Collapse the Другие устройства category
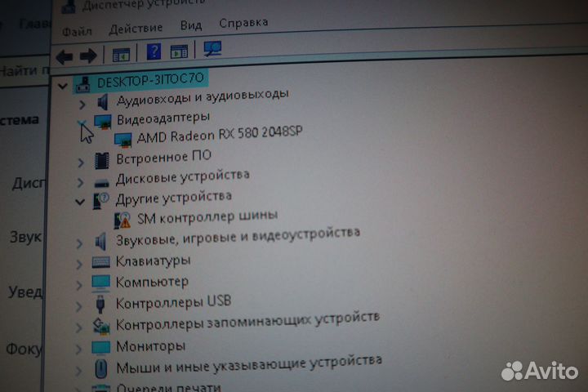This screenshot has width=588, height=392. pyautogui.click(x=80, y=203)
